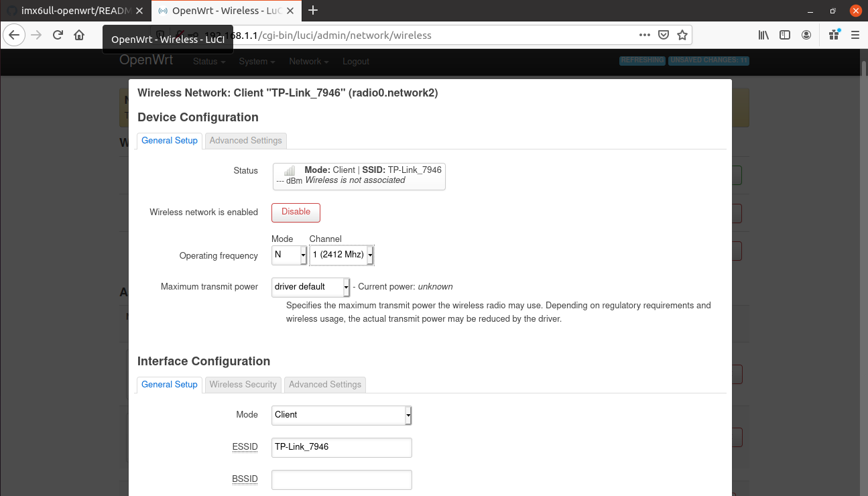Click the OpenWrt brand link
The height and width of the screenshot is (496, 868).
tap(146, 60)
